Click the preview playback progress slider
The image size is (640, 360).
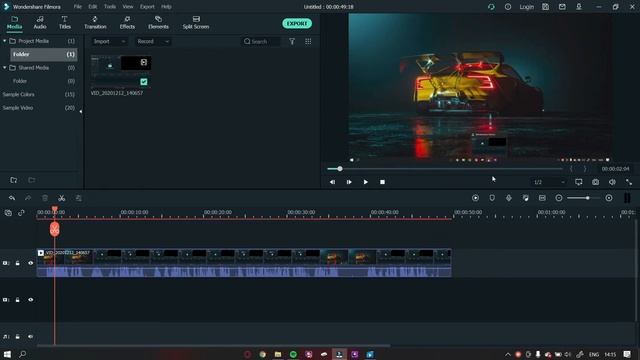(x=445, y=169)
